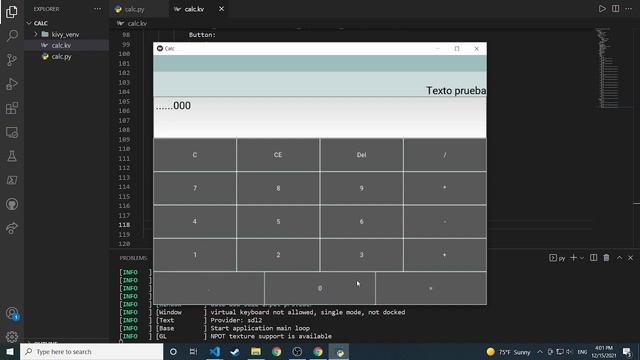
Task: Click the CE button in calculator
Action: (278, 155)
